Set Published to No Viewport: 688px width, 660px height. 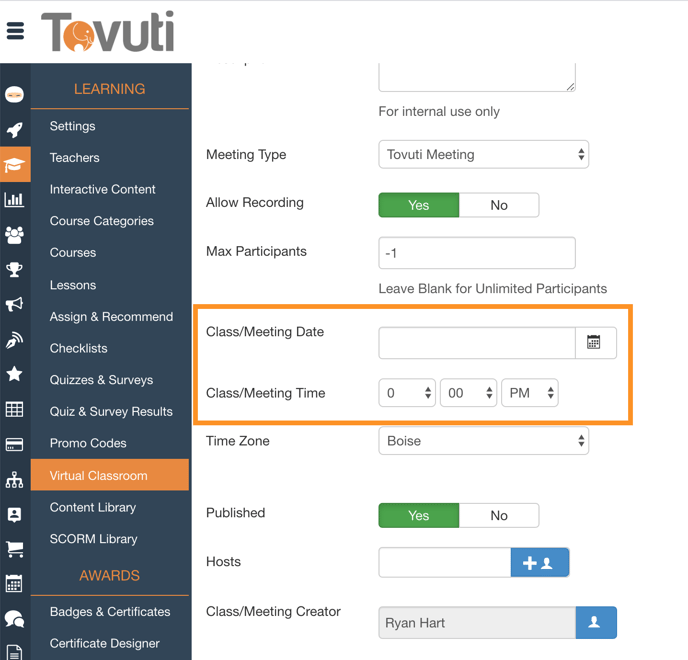(499, 516)
